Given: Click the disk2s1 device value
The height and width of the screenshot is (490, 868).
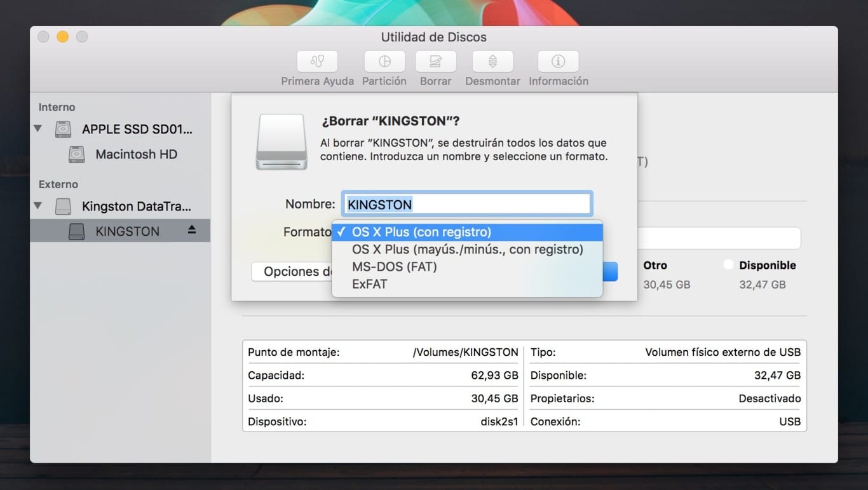Looking at the screenshot, I should pos(499,421).
